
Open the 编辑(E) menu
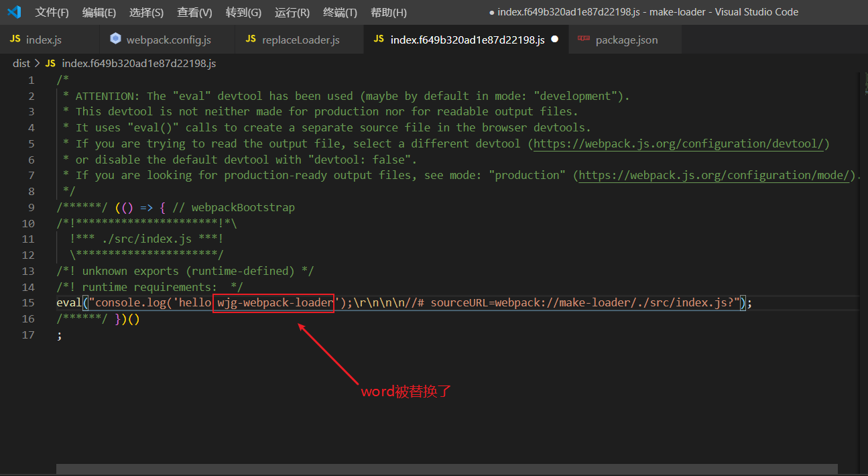pyautogui.click(x=99, y=12)
